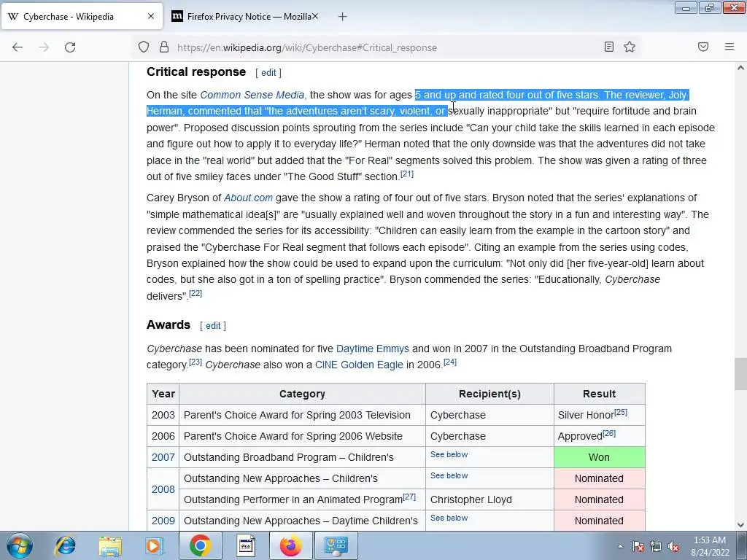Open the taskbar clock and date
This screenshot has width=747, height=560.
pyautogui.click(x=710, y=546)
